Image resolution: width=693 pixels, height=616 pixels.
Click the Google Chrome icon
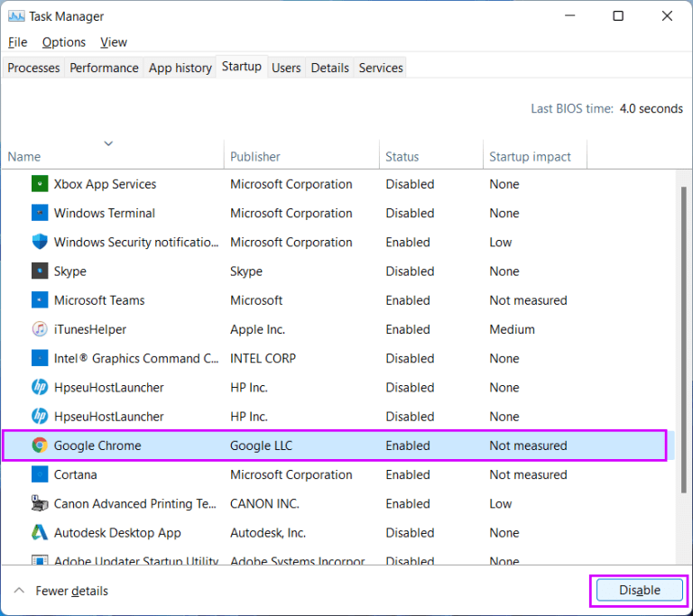point(40,446)
